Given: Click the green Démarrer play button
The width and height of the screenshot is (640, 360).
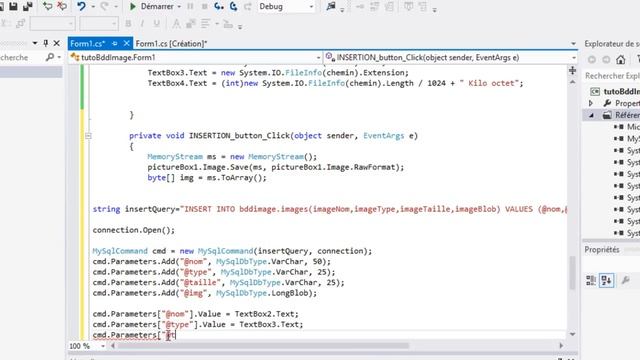Looking at the screenshot, I should click(132, 7).
